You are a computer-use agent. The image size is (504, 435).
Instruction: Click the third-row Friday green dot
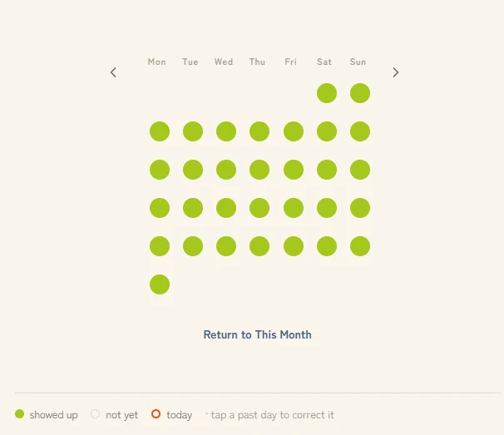[x=294, y=170]
